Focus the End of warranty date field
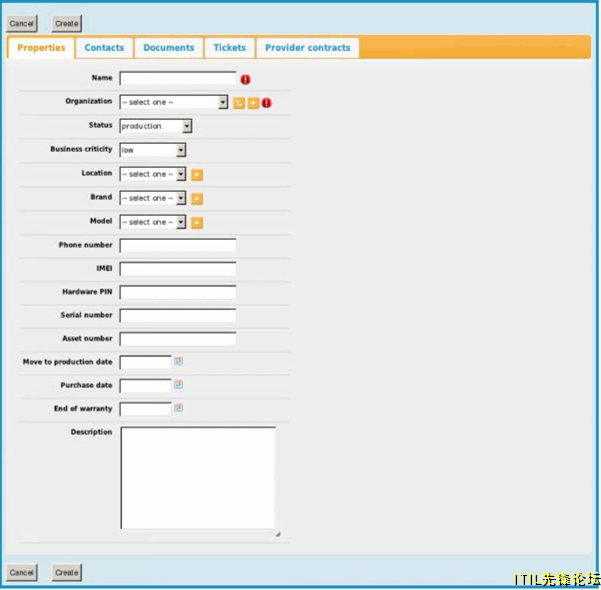601x590 pixels. point(145,409)
